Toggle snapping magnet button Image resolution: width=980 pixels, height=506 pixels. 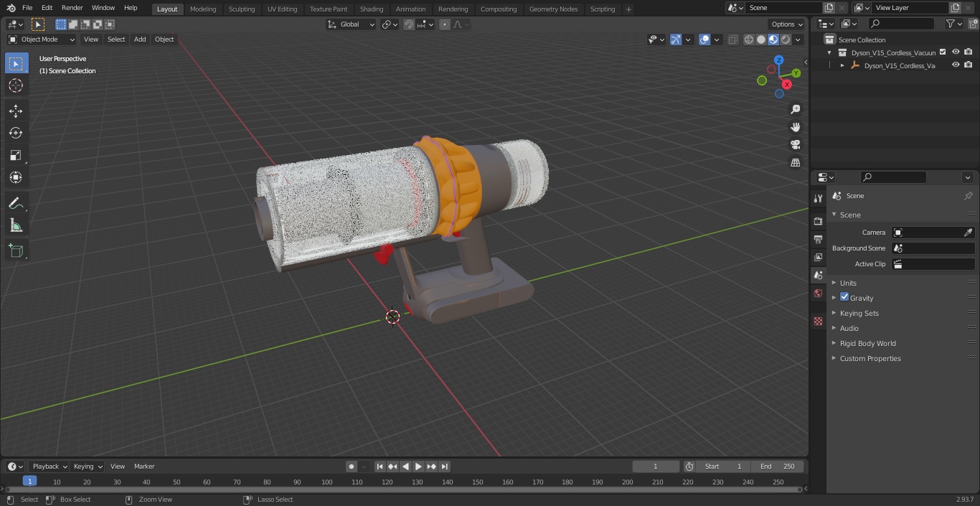[x=409, y=24]
